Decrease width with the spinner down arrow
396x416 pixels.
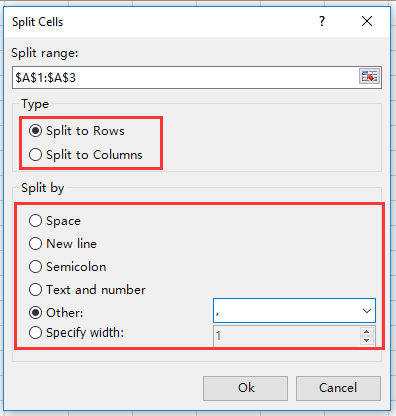point(367,340)
